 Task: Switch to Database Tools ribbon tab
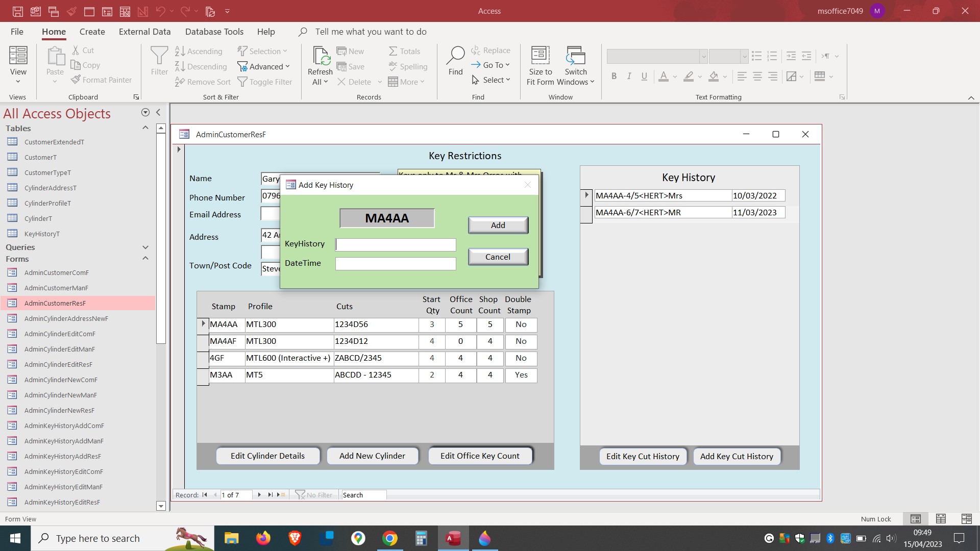(x=214, y=32)
